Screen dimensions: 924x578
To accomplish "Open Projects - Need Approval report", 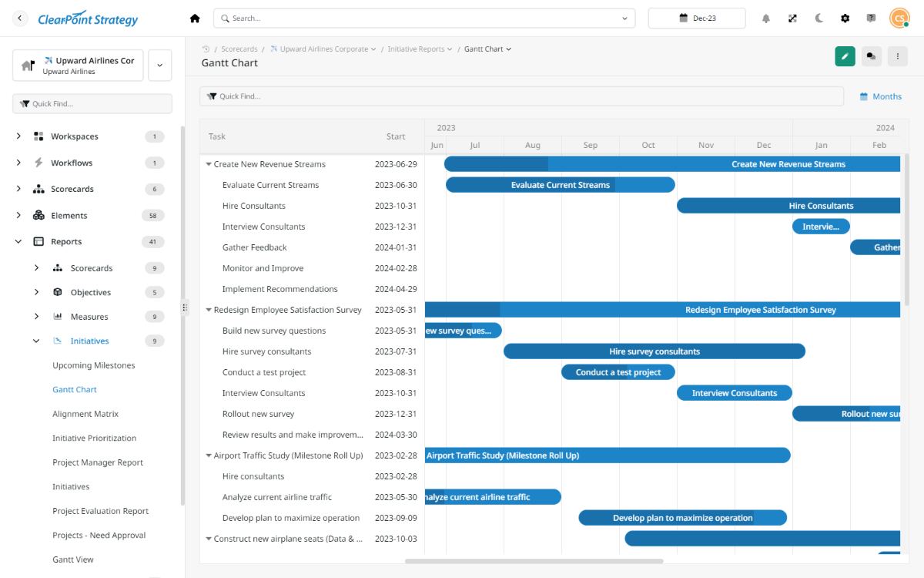I will pos(99,535).
